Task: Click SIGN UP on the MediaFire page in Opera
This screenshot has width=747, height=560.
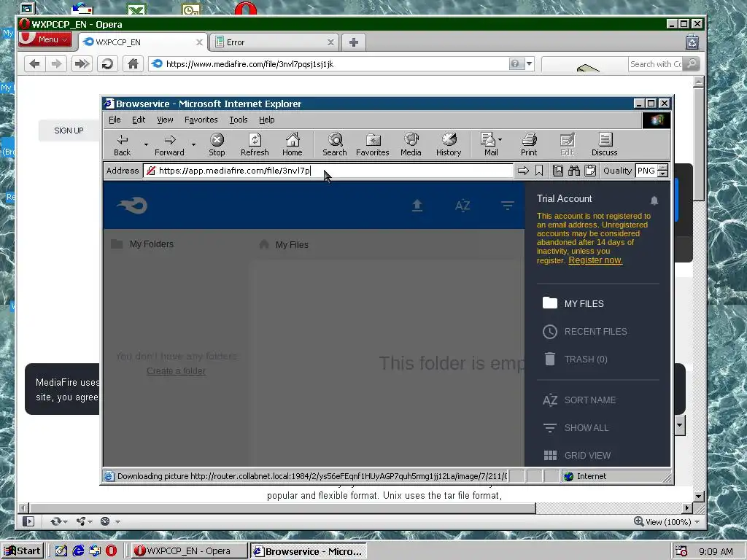Action: pyautogui.click(x=69, y=131)
